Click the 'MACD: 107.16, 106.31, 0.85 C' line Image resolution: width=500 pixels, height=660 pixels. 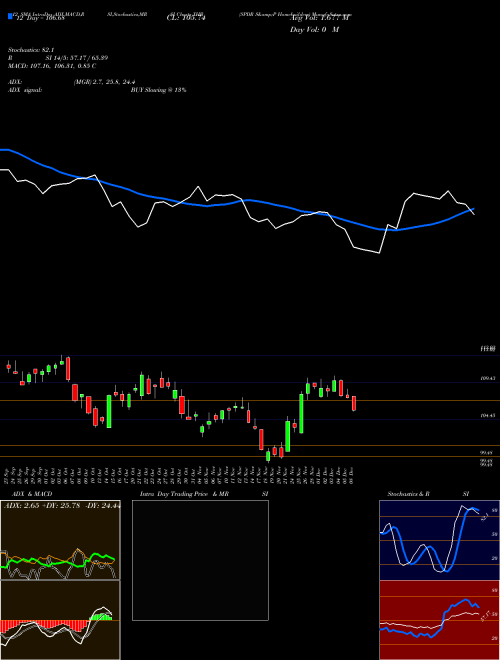(52, 66)
